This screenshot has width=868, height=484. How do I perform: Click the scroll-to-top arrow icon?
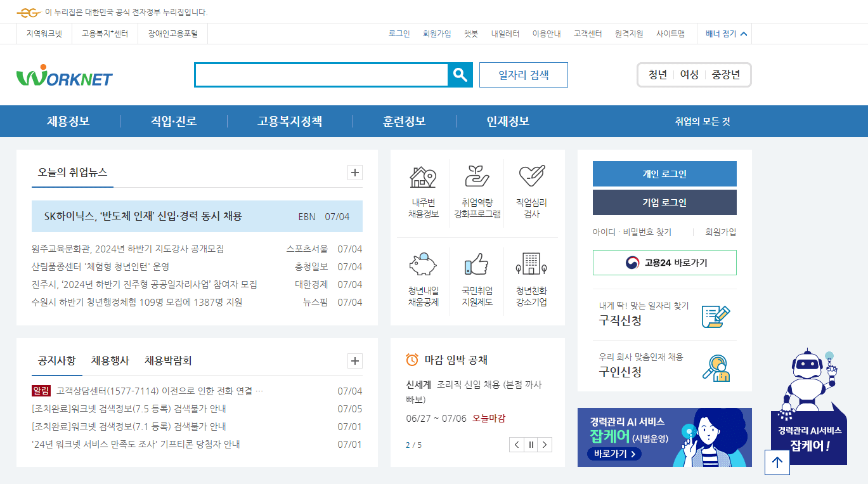point(777,462)
